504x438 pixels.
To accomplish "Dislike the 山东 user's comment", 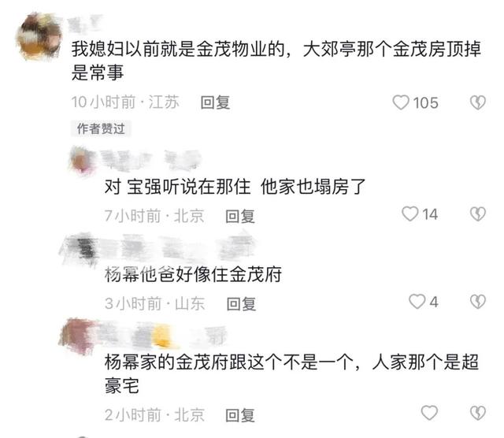I will coord(478,302).
